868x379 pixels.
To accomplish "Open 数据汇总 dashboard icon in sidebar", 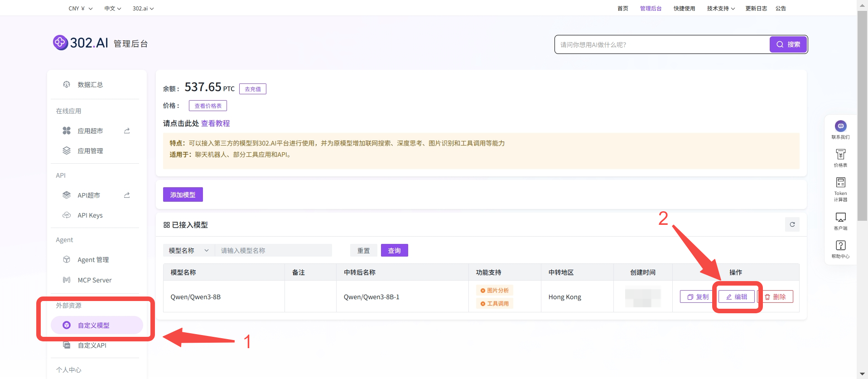I will (67, 84).
